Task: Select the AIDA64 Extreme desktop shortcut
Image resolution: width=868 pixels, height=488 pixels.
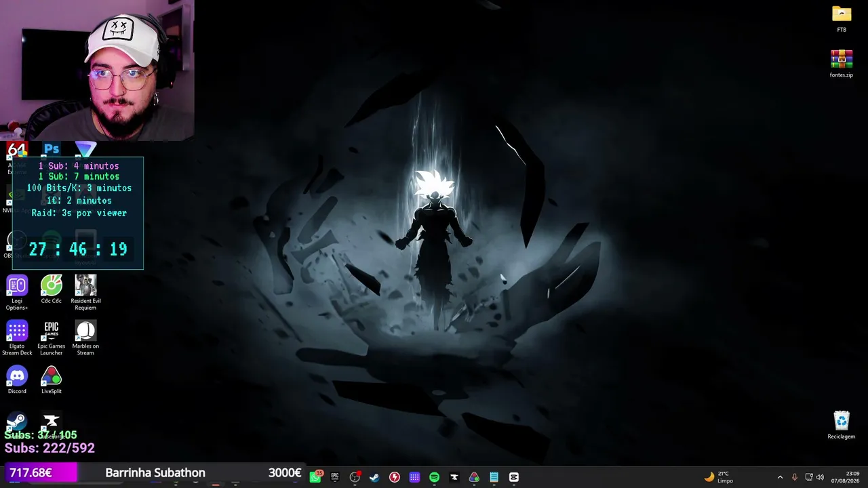Action: [17, 150]
